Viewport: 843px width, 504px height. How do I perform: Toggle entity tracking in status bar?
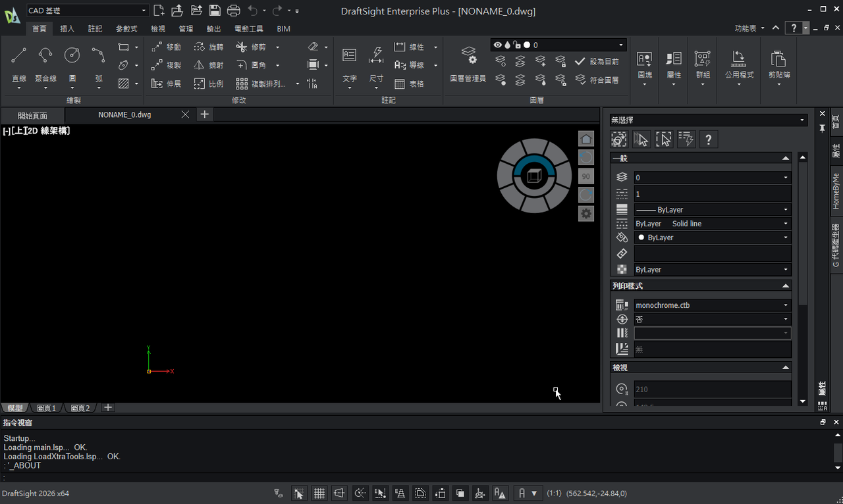pyautogui.click(x=400, y=493)
